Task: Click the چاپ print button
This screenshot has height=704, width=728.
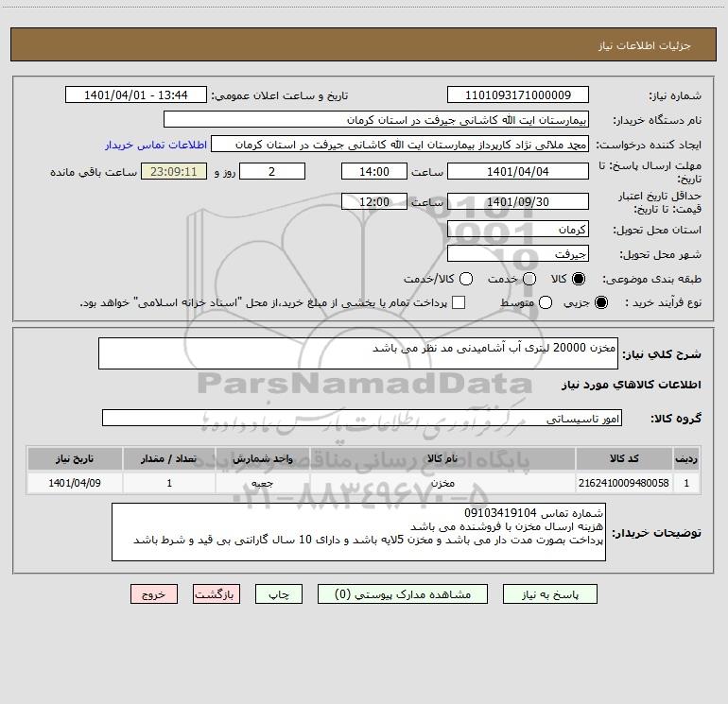Action: [x=279, y=594]
